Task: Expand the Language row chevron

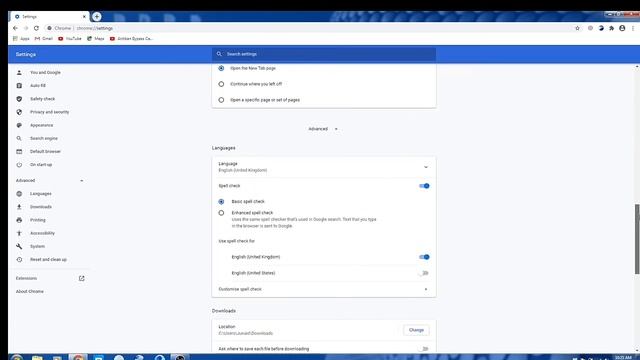Action: tap(426, 167)
